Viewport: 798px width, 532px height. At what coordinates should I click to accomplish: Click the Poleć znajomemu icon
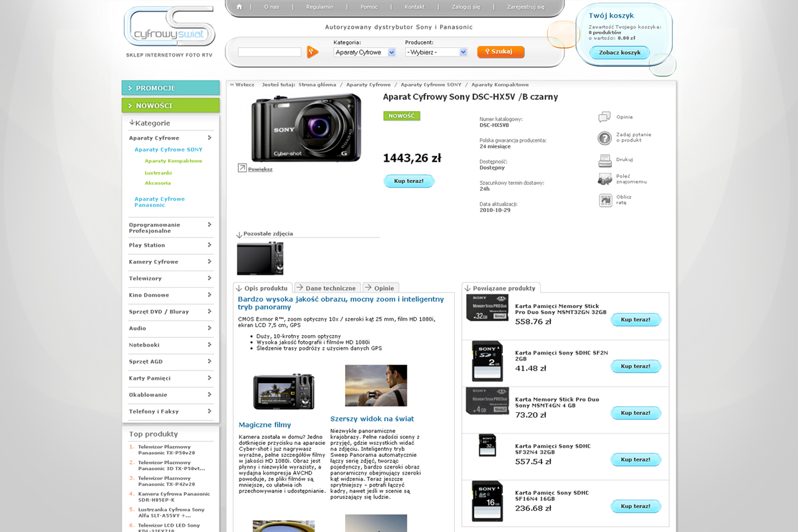click(x=604, y=179)
